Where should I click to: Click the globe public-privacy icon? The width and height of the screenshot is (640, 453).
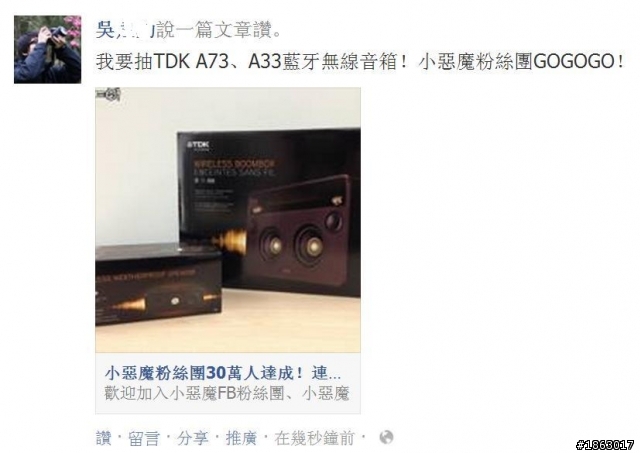(386, 437)
